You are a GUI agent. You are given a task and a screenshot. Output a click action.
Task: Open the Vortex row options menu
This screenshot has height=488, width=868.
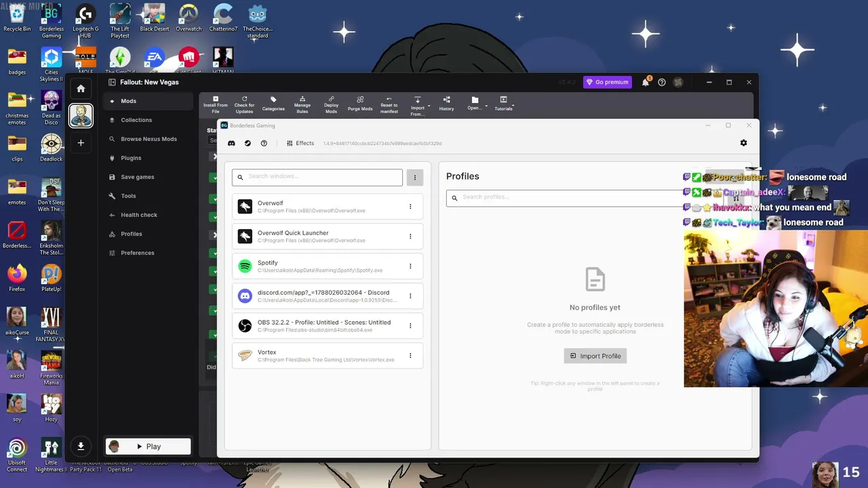(x=410, y=356)
